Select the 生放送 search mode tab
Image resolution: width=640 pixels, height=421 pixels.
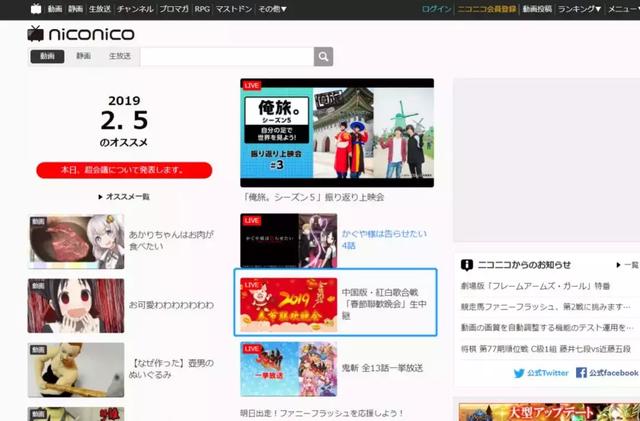pyautogui.click(x=120, y=56)
